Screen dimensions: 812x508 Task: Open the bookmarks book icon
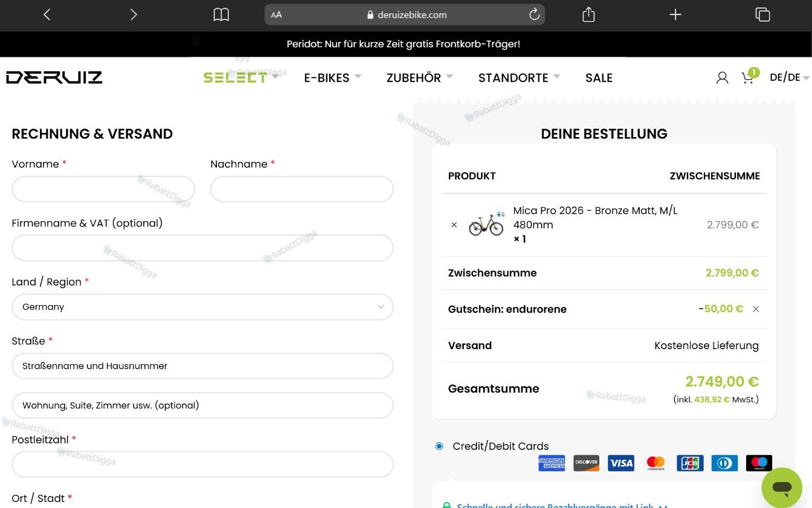pos(221,14)
